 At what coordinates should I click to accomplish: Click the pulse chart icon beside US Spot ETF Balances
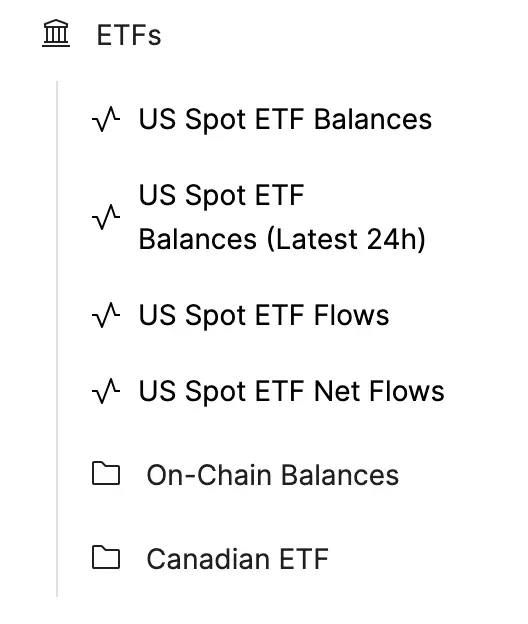[106, 119]
